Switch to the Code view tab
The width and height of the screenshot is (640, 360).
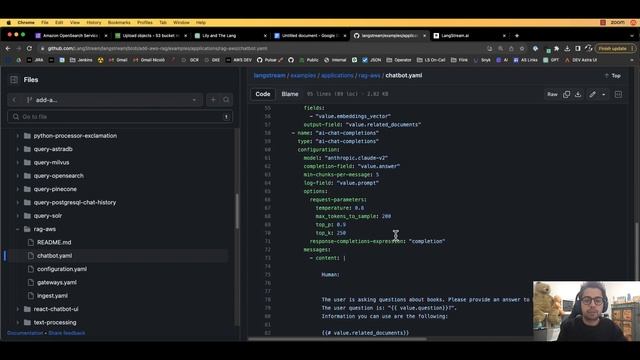click(262, 94)
